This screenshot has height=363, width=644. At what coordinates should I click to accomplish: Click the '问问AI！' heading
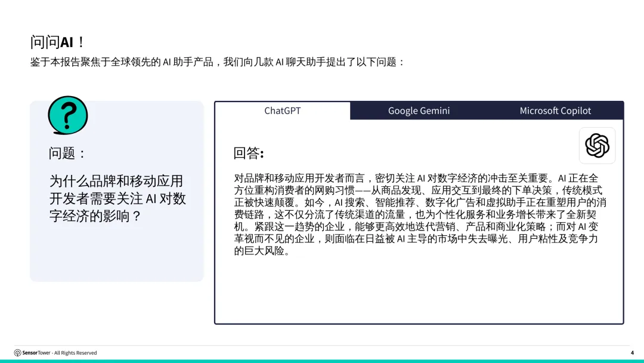coord(57,42)
